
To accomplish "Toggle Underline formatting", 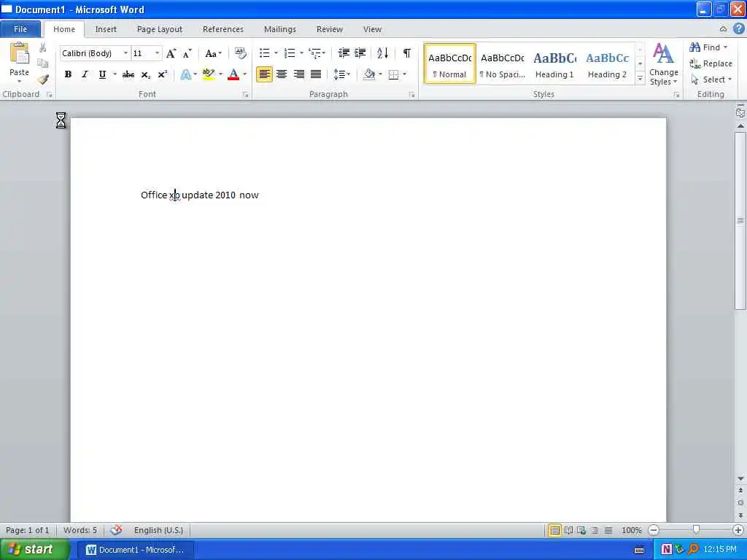I will (102, 75).
